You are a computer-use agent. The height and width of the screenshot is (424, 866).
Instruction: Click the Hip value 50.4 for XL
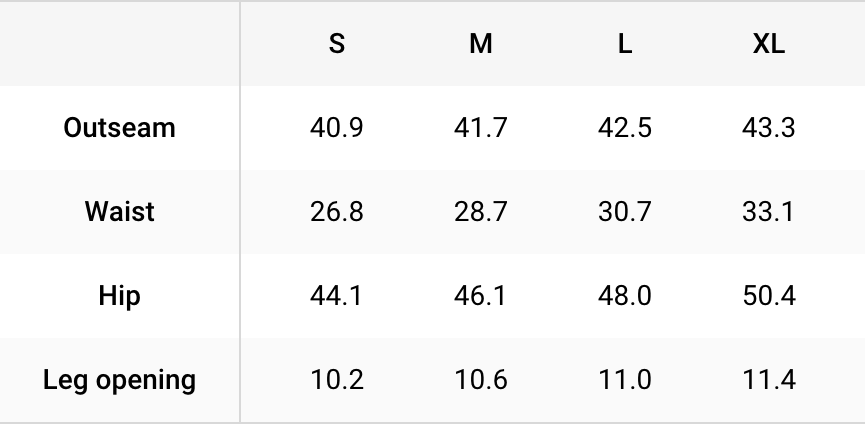pos(769,296)
